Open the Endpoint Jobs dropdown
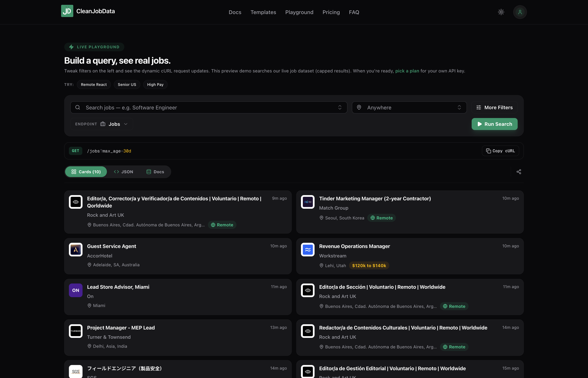This screenshot has height=378, width=588. 102,124
